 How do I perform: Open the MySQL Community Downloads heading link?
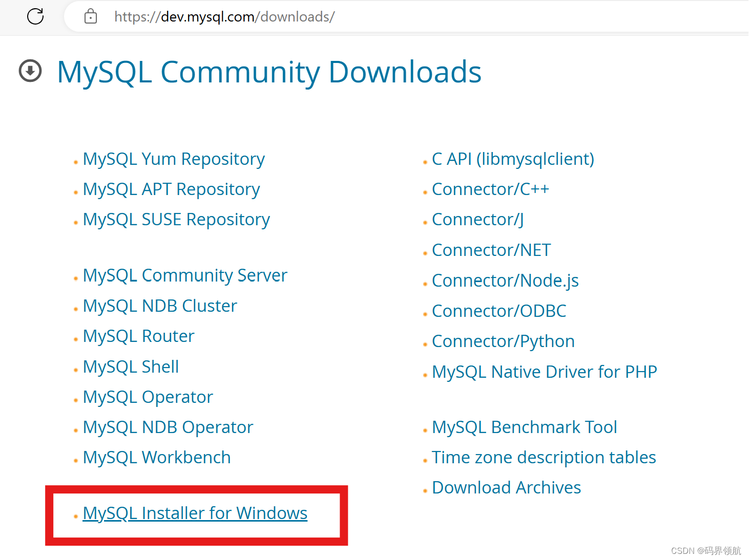(x=269, y=72)
